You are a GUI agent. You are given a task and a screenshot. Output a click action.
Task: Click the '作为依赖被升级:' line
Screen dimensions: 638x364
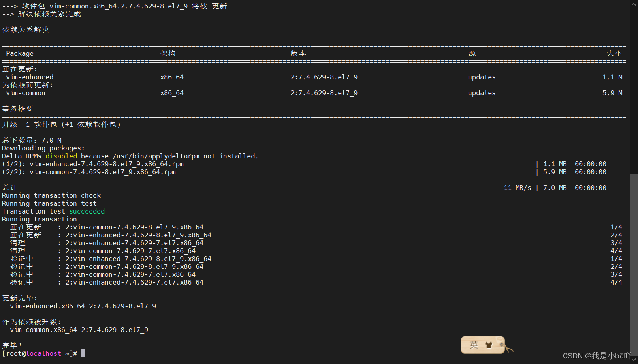32,322
